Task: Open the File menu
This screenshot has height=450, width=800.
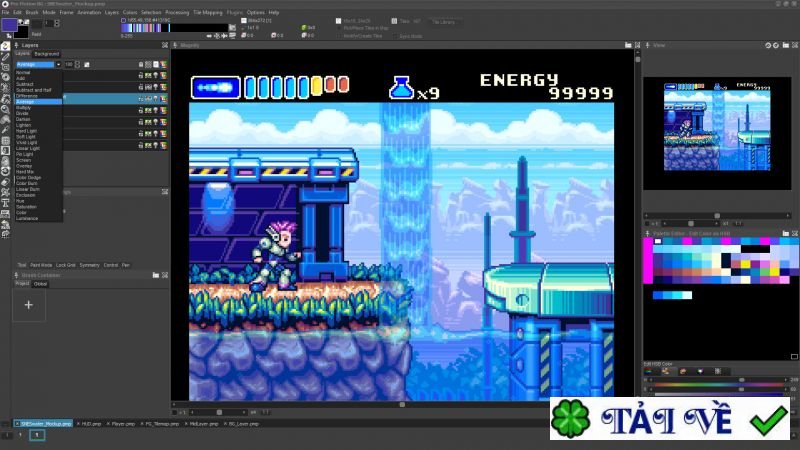Action: point(6,12)
